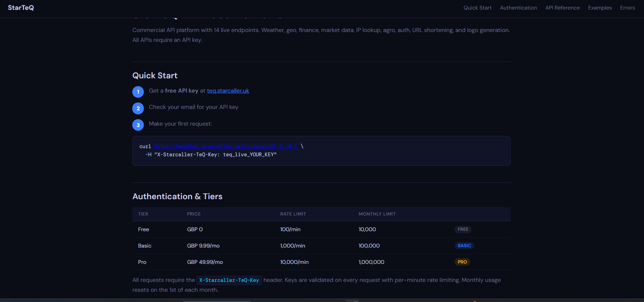Screen dimensions: 644x302
Task: Click 'Make your first request:' text
Action: [x=180, y=124]
